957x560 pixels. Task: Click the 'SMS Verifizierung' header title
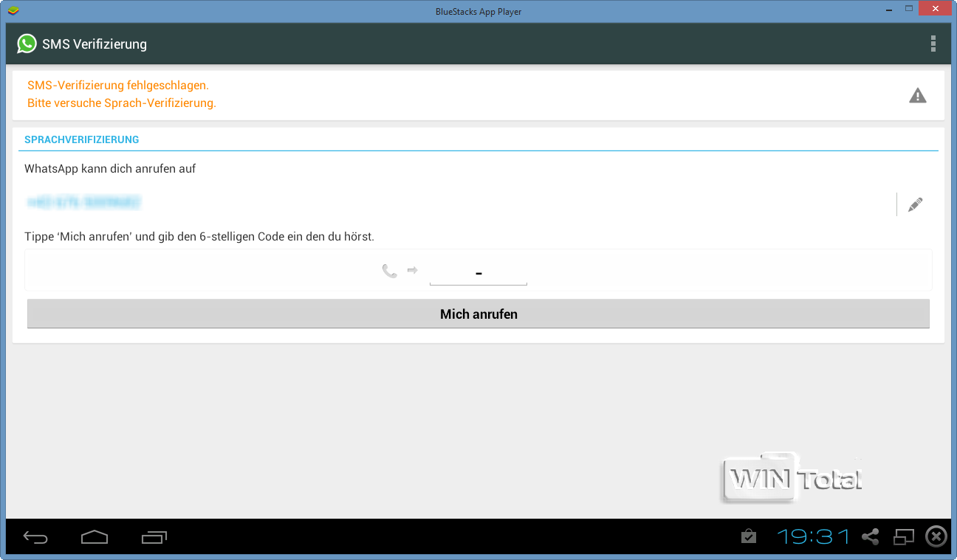[95, 44]
